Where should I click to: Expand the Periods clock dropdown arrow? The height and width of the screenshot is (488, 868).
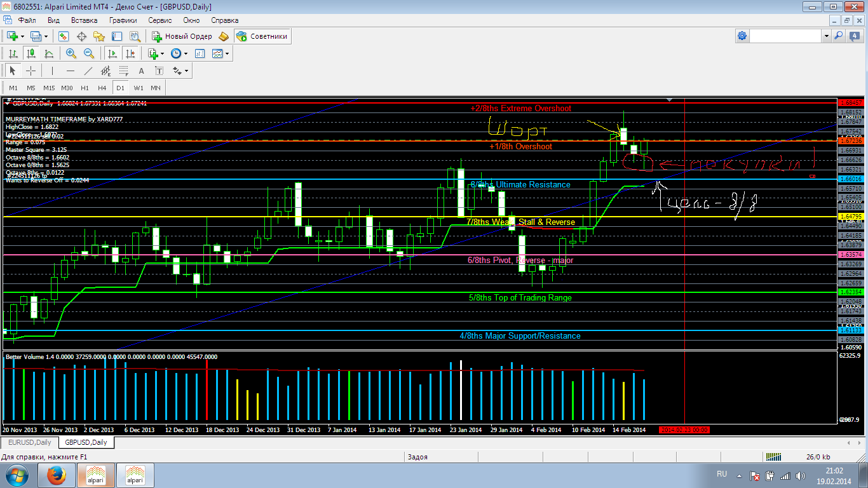tap(186, 54)
